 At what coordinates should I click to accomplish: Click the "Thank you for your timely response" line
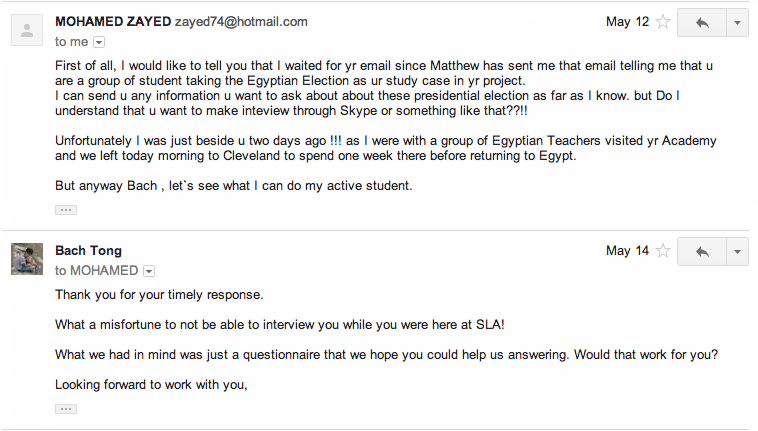point(159,295)
